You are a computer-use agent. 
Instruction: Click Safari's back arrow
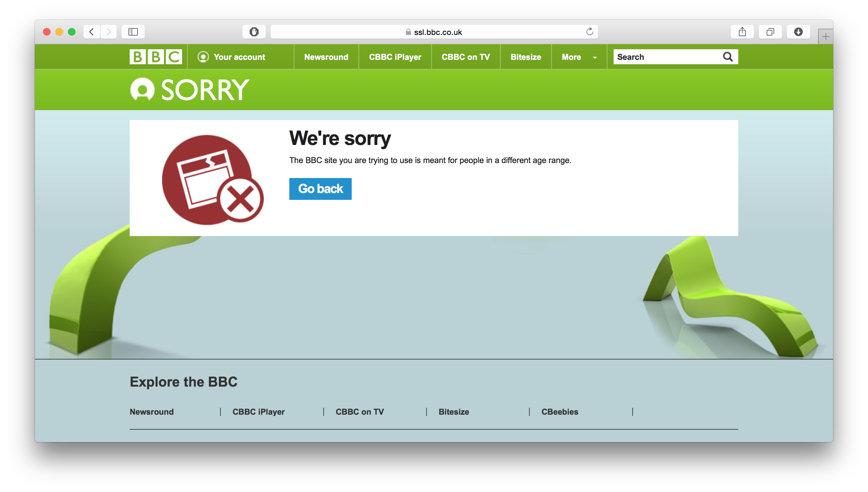[92, 32]
